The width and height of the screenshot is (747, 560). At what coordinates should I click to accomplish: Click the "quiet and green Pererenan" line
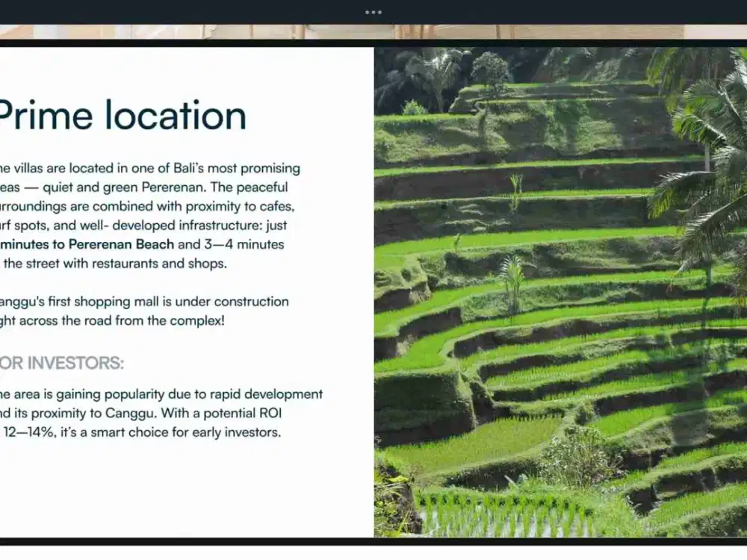[144, 187]
